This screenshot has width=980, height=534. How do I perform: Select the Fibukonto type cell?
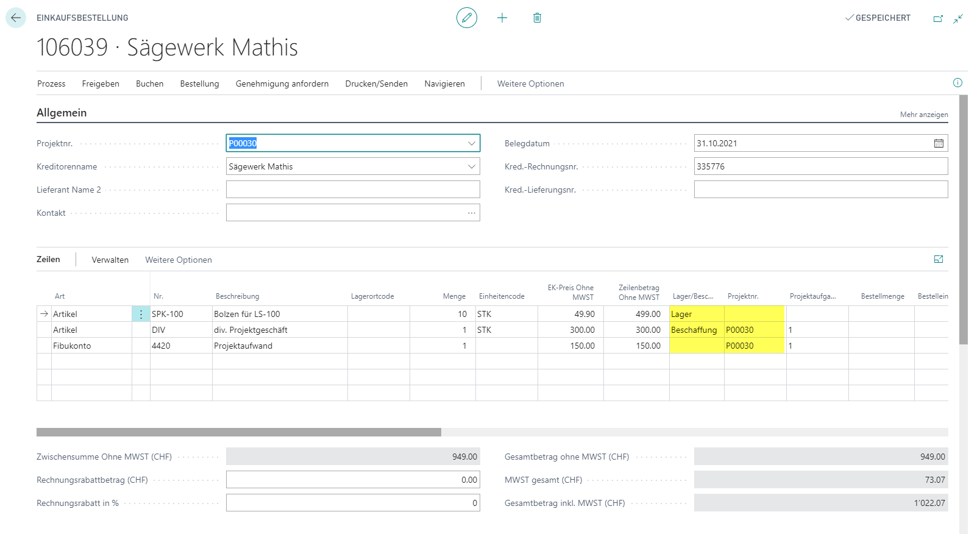91,346
